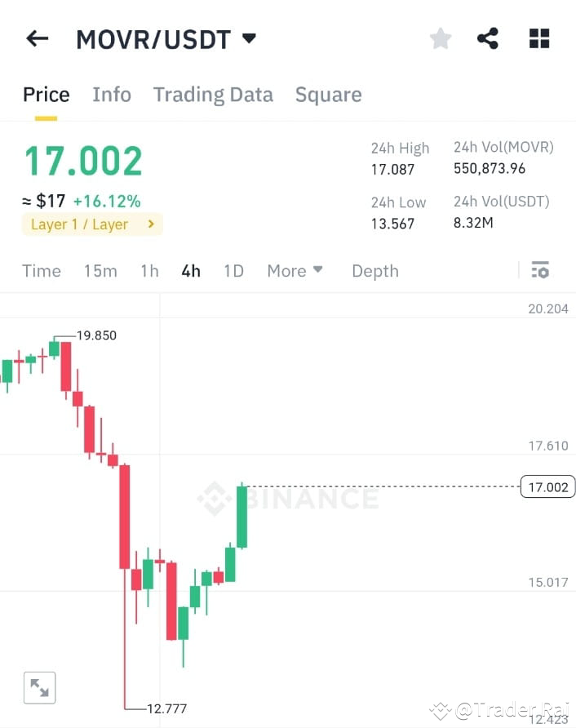
Task: Open the share icon to share this chart
Action: 488,38
